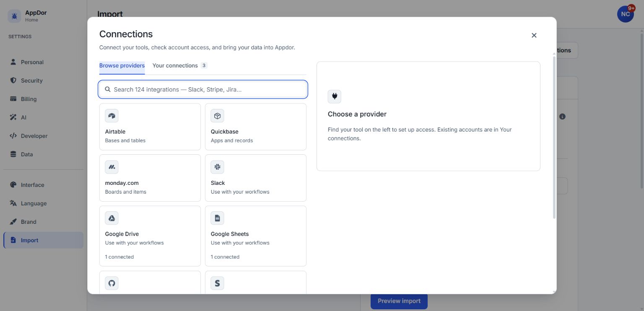The image size is (644, 311).
Task: Click the Slack logo icon
Action: point(217,167)
